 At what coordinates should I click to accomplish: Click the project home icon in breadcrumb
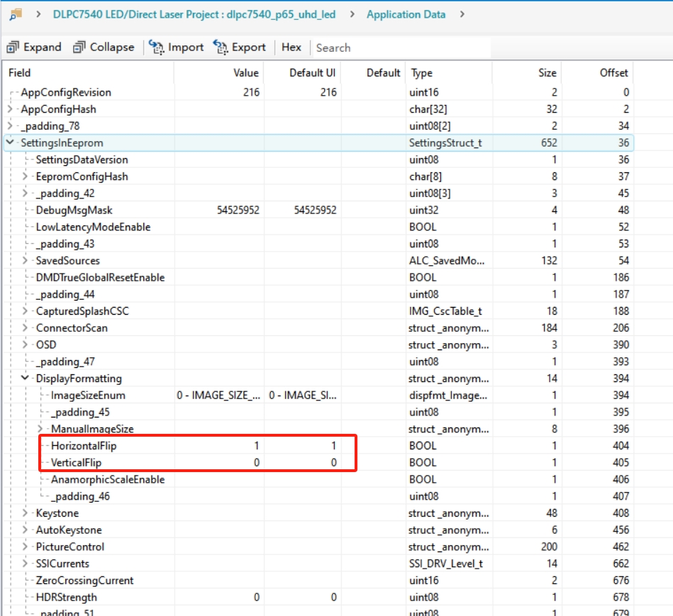pyautogui.click(x=16, y=15)
